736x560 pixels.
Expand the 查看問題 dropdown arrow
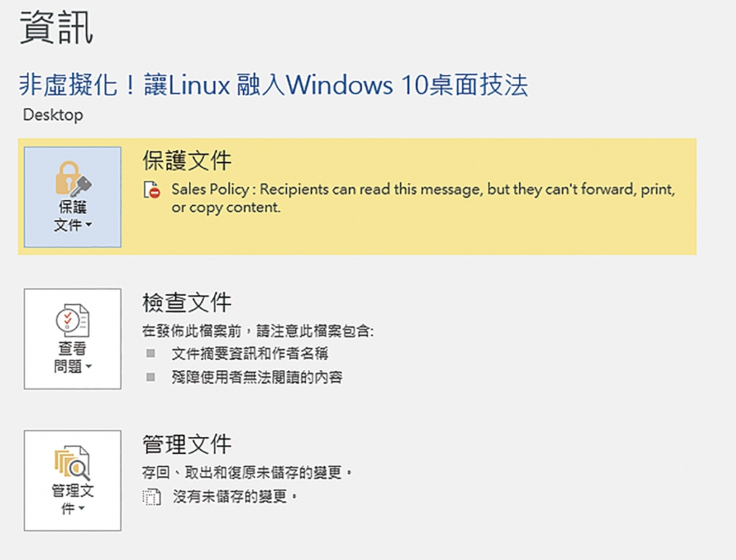pyautogui.click(x=88, y=366)
